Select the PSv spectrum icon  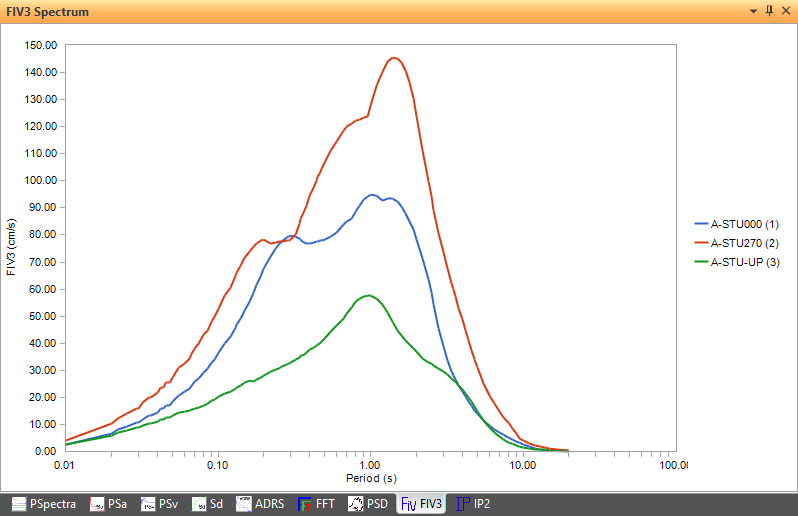pyautogui.click(x=148, y=504)
